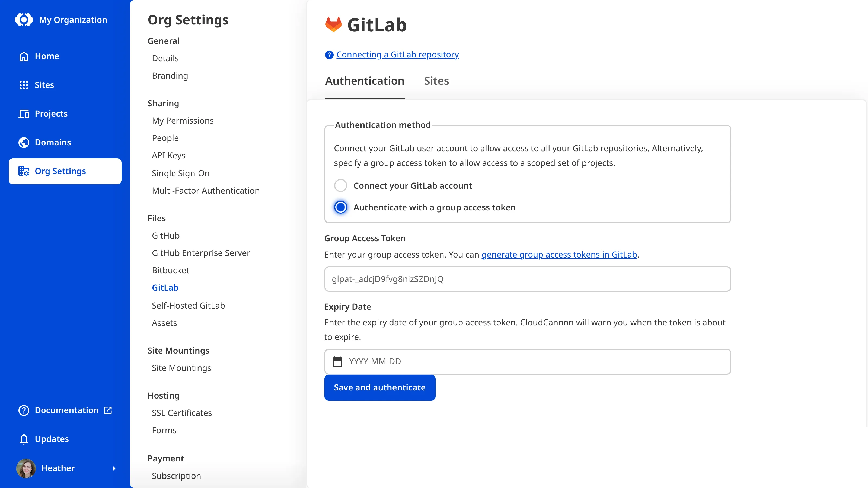The height and width of the screenshot is (488, 868).
Task: Open Assets settings
Action: [164, 323]
